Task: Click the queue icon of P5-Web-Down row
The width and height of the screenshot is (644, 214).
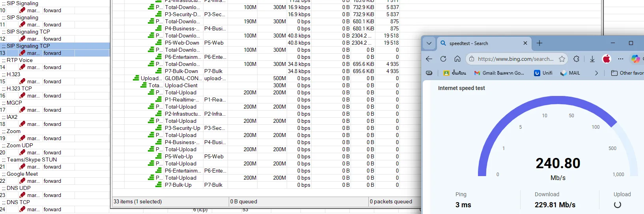Action: (159, 43)
